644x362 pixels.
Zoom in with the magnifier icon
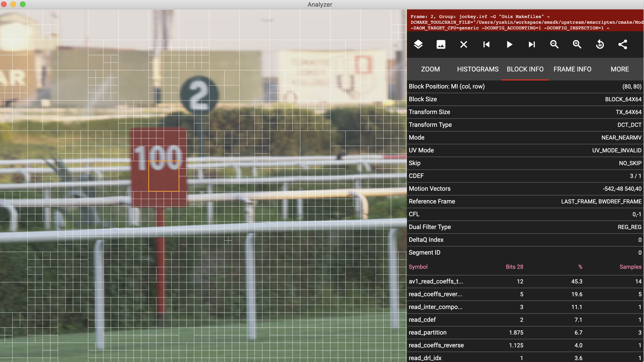[x=577, y=44]
